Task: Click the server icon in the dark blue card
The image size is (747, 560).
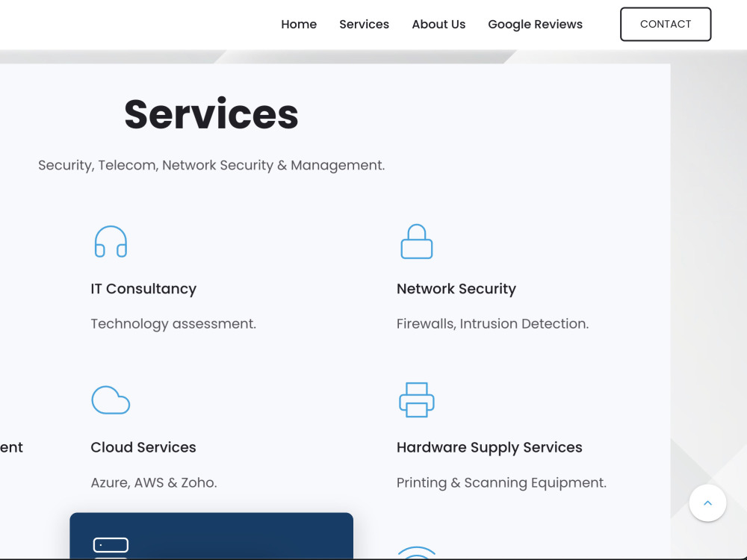Action: click(x=111, y=548)
